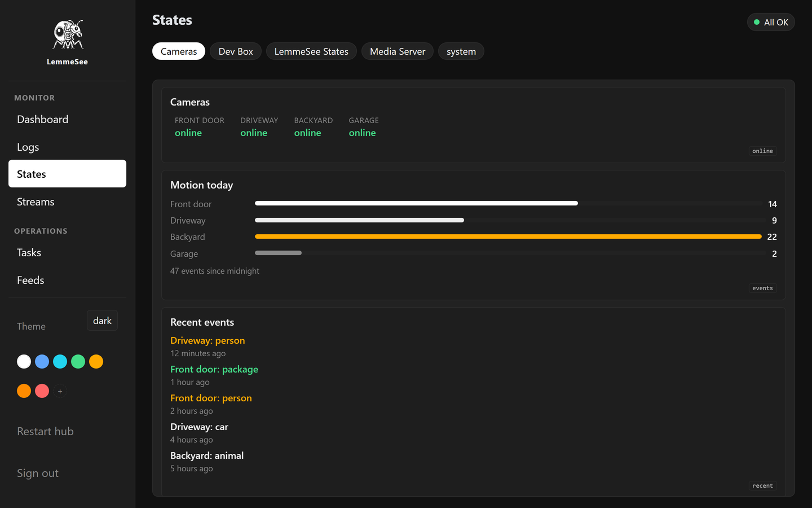
Task: Click the Backyard camera online status
Action: (308, 133)
